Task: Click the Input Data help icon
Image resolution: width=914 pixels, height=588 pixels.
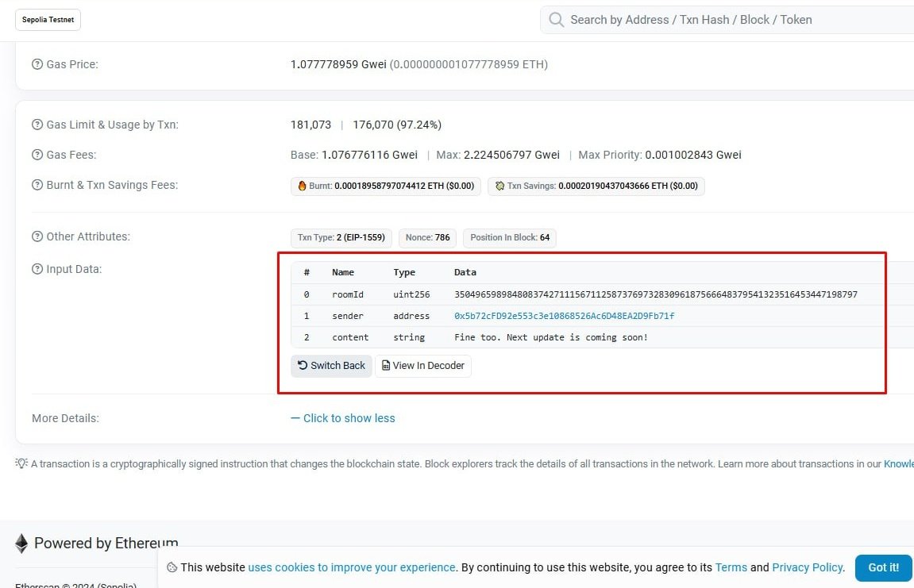Action: click(37, 269)
